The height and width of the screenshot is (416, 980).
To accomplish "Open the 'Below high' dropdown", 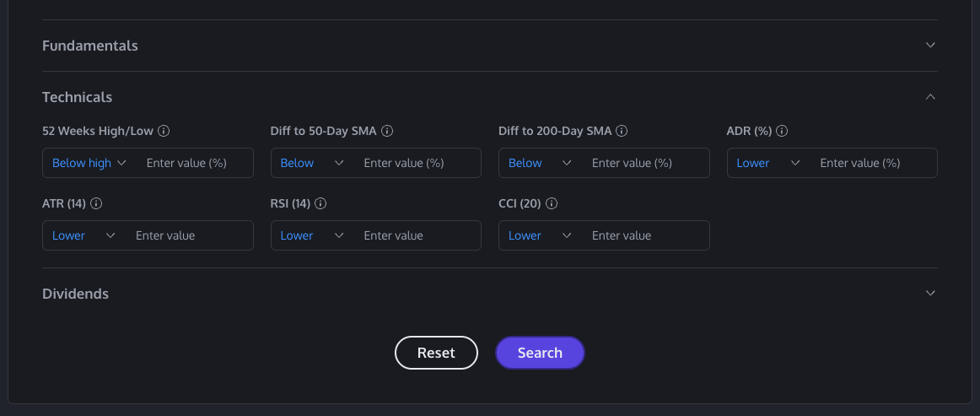I will [x=89, y=163].
